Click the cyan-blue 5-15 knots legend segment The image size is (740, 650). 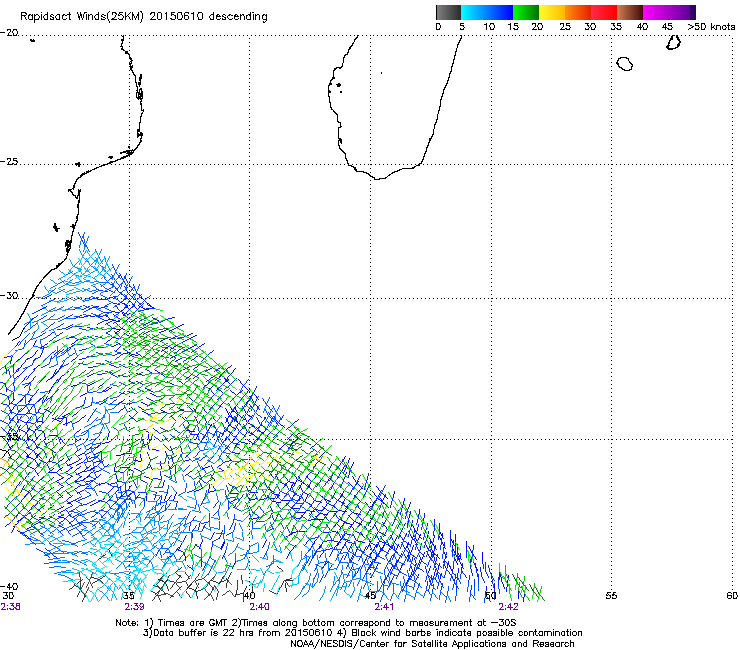tap(487, 12)
